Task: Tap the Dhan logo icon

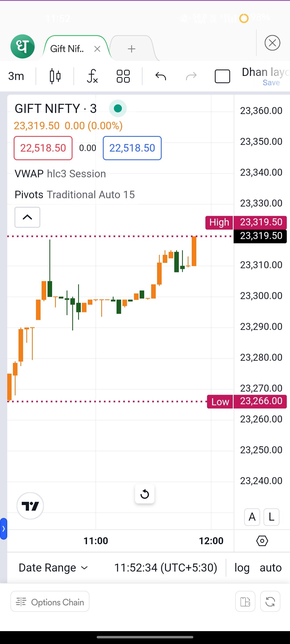Action: point(23,46)
